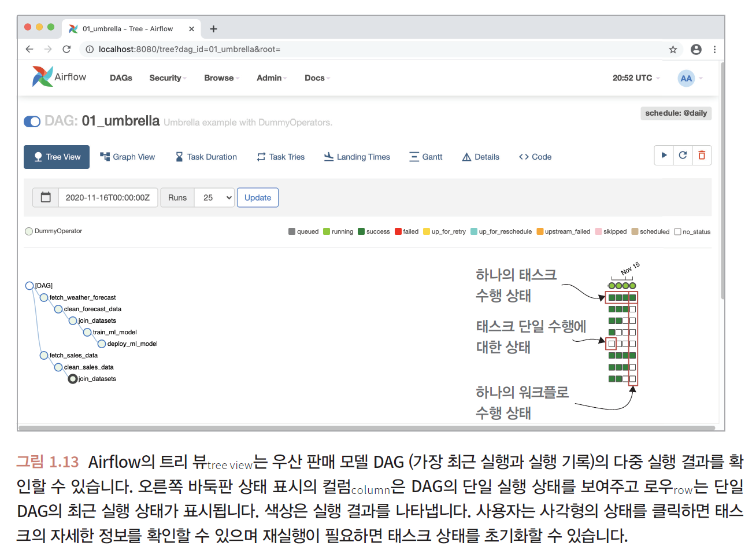Click the browser address bar URL
756x557 pixels.
click(x=190, y=49)
